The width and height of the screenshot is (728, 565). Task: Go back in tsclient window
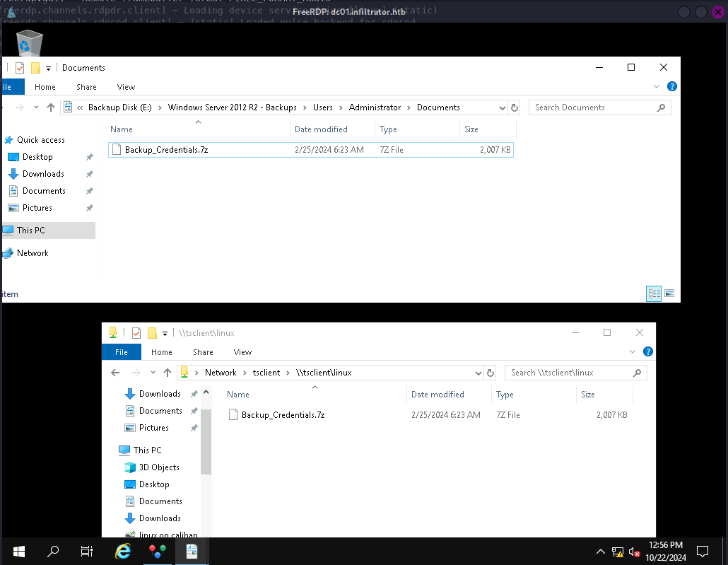tap(116, 373)
